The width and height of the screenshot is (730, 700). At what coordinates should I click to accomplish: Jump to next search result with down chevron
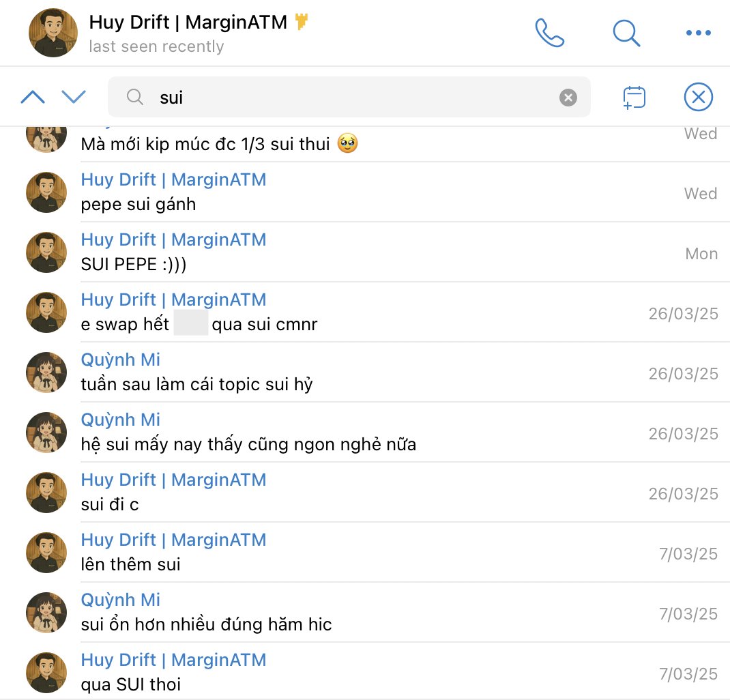coord(74,96)
